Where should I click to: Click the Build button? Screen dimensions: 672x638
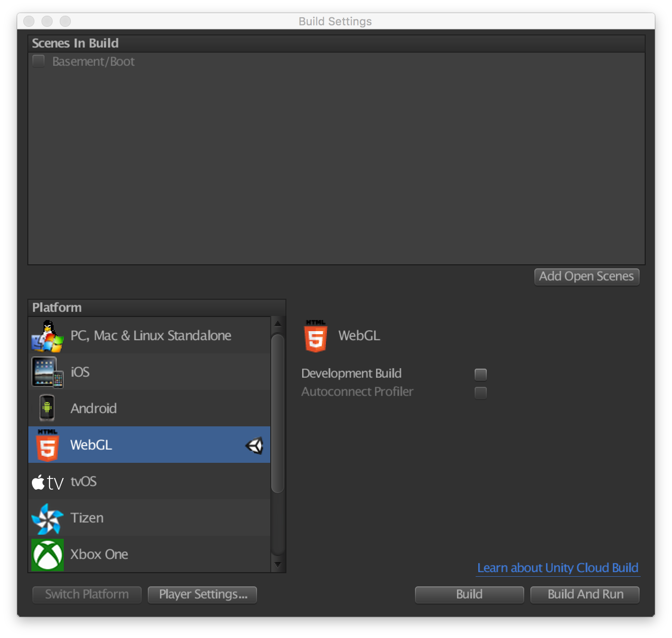click(470, 594)
